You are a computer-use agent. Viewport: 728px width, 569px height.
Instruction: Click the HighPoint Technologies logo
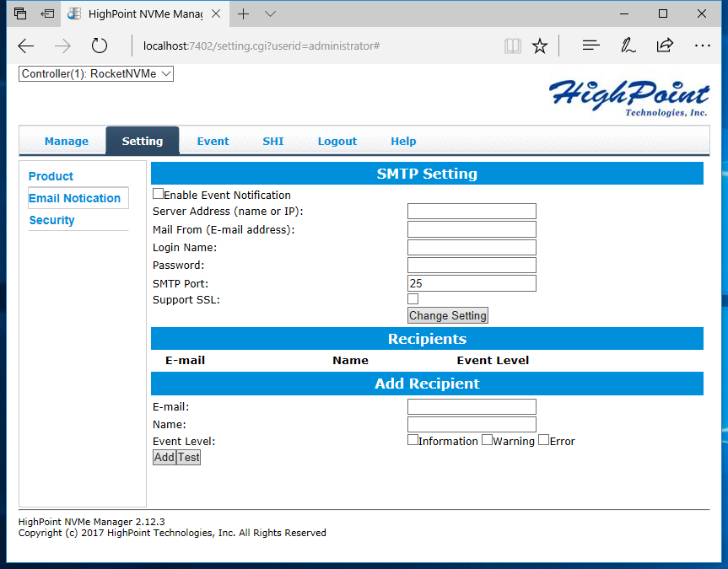[629, 98]
